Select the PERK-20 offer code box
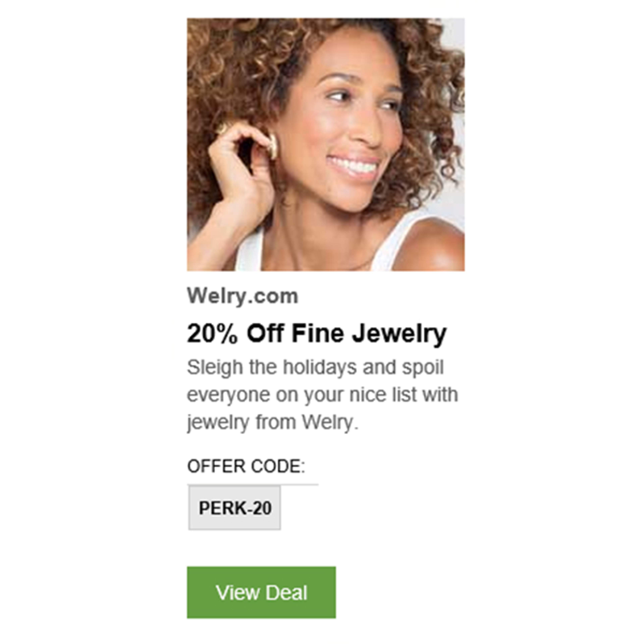 (235, 508)
